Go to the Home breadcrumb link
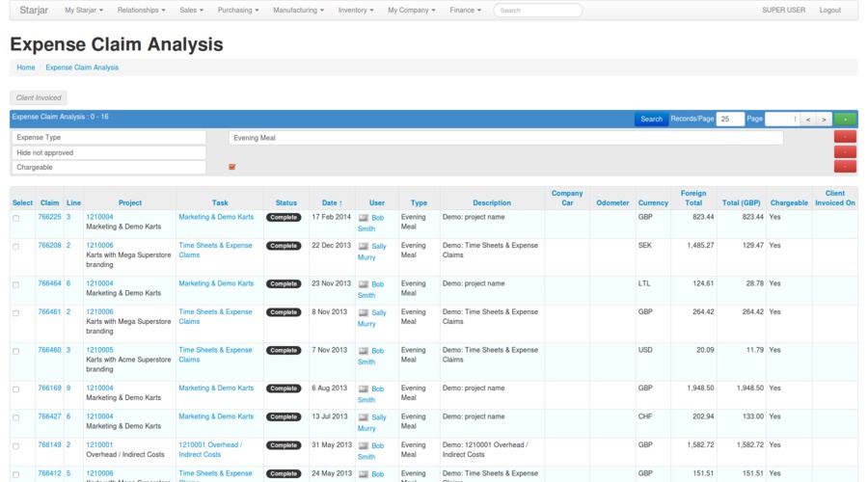868x482 pixels. pos(25,67)
